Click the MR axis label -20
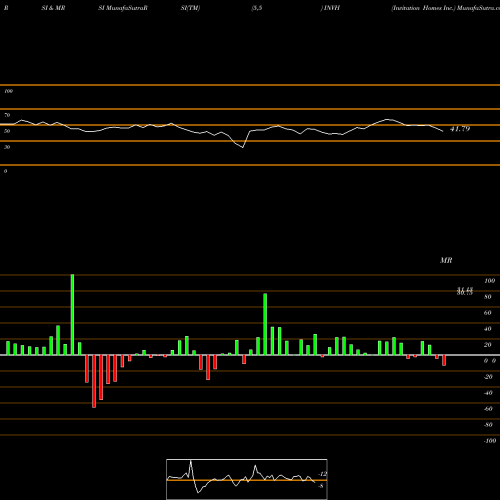Viewport: 500px width, 500px height. click(x=488, y=377)
